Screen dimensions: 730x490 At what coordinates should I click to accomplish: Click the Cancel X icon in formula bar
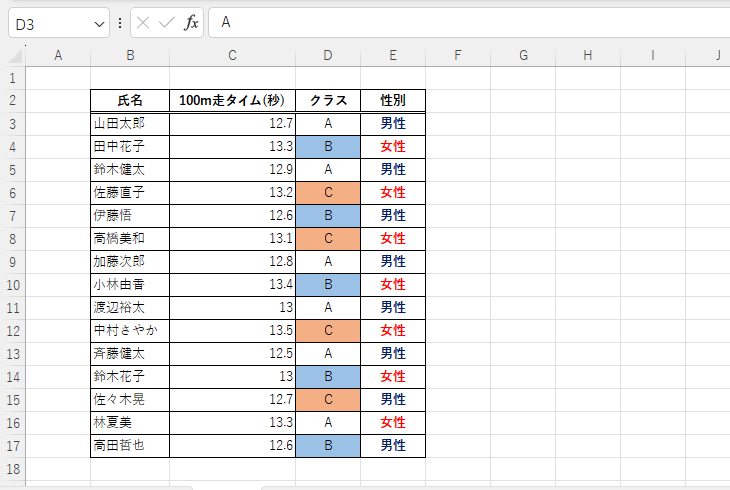click(x=143, y=22)
